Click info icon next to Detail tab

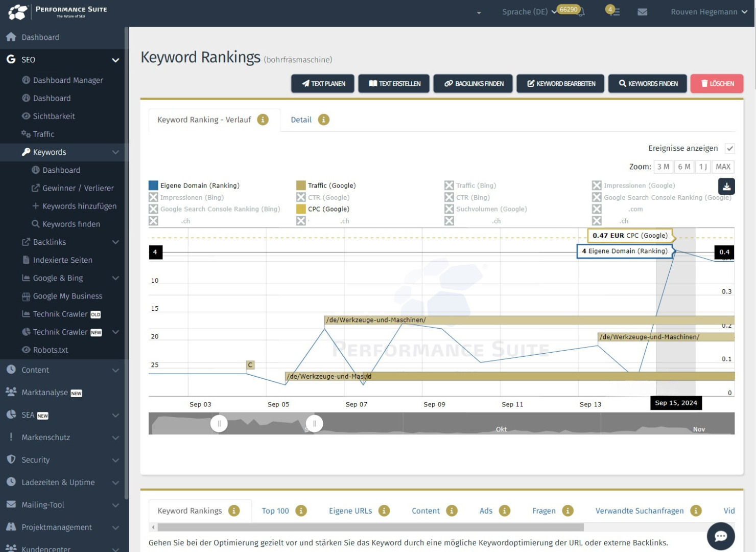323,120
